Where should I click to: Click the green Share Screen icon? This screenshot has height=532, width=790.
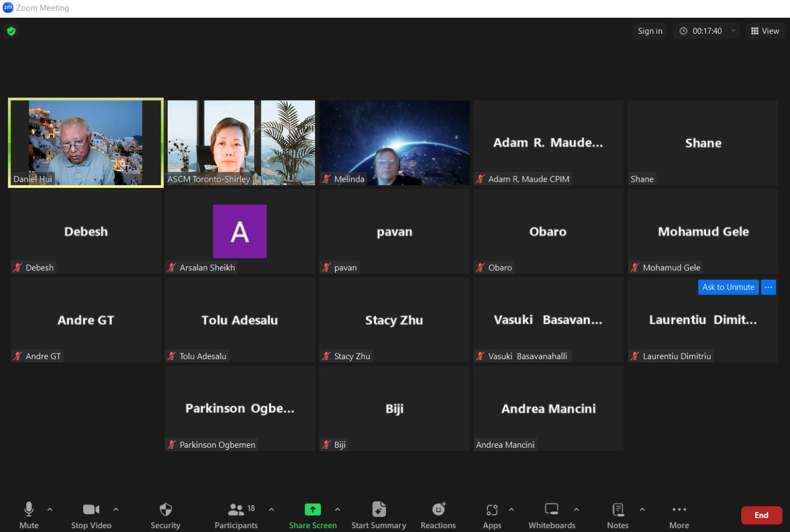[313, 509]
